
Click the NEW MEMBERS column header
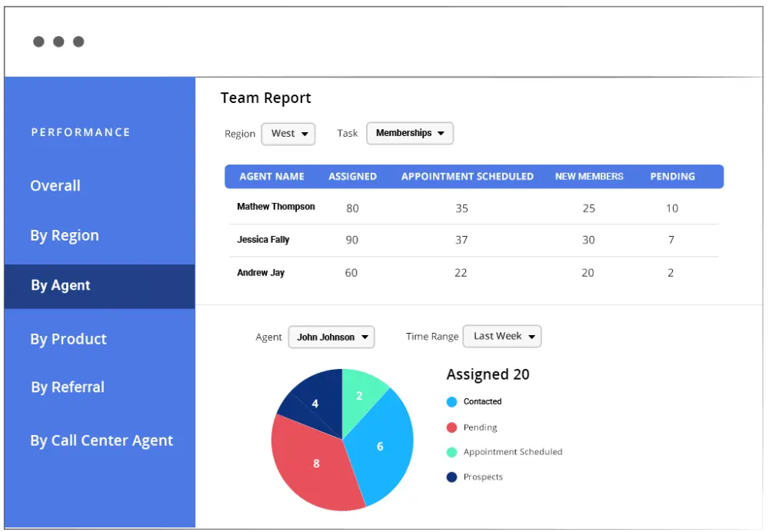point(589,176)
